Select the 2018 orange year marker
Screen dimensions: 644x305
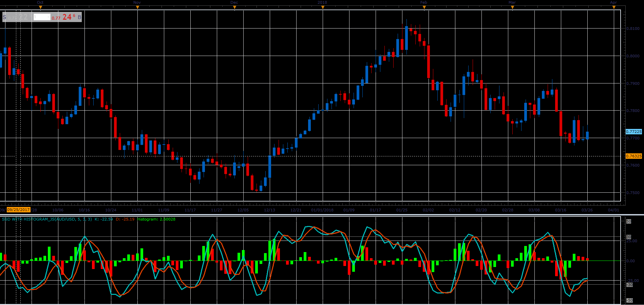point(323,7)
